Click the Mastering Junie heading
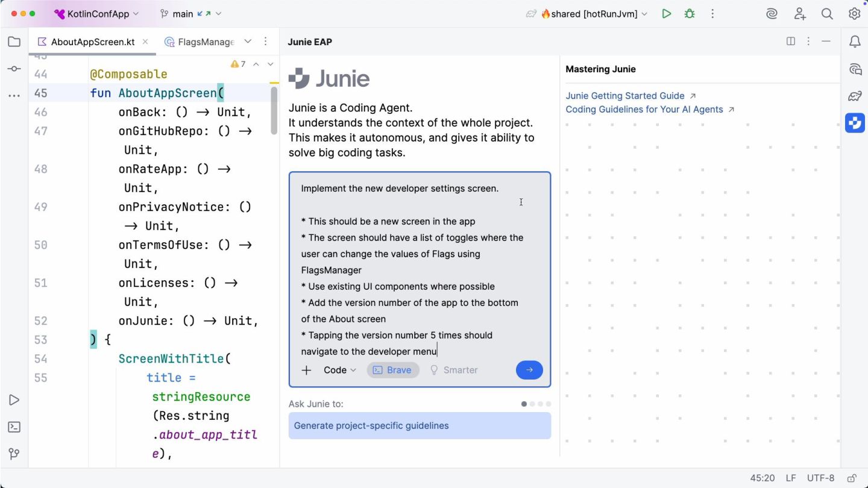 600,69
